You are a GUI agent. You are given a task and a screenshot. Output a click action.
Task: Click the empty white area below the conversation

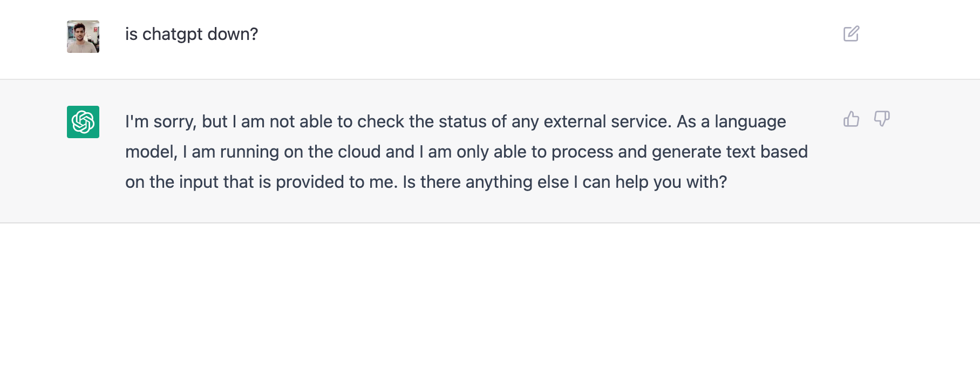click(x=490, y=295)
